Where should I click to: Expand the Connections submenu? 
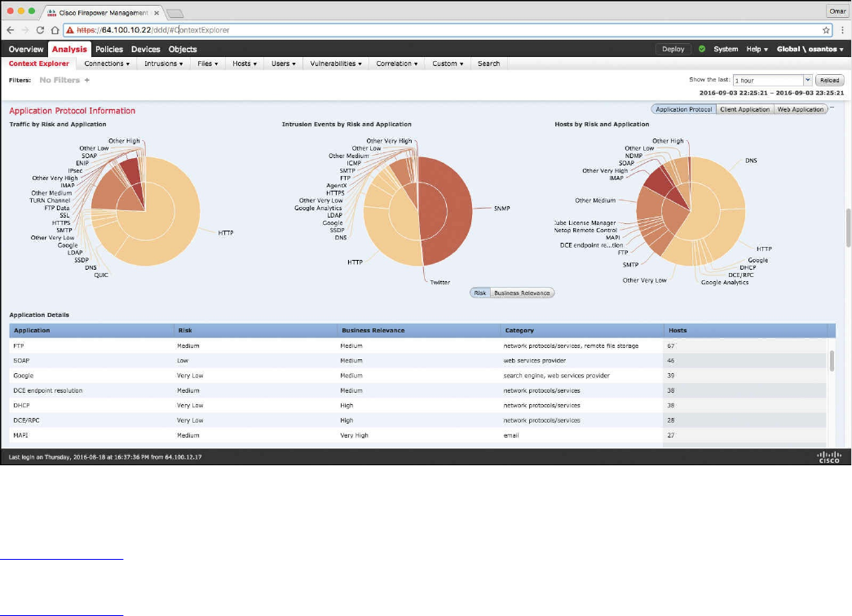coord(107,64)
